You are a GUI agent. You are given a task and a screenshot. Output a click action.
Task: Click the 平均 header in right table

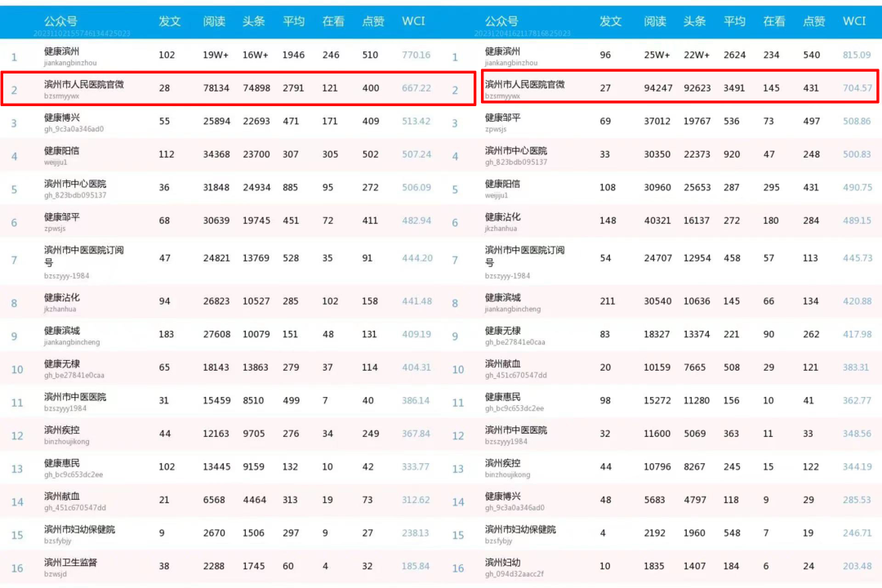734,21
